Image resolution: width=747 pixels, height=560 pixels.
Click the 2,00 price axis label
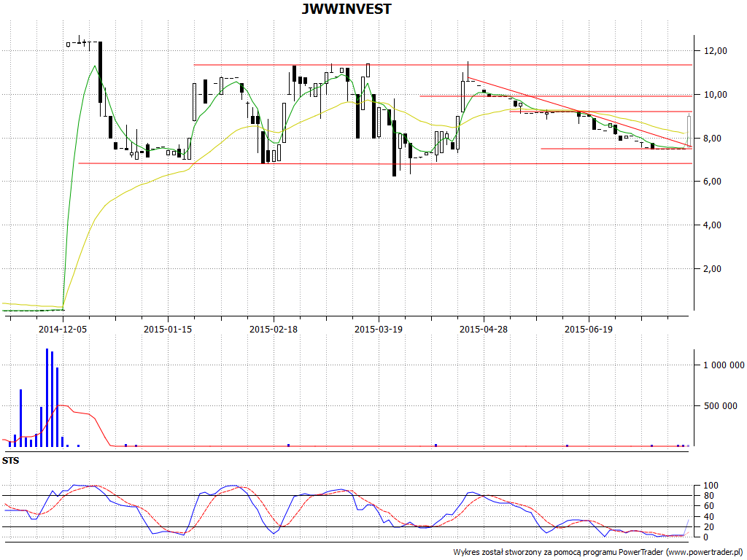click(x=716, y=269)
